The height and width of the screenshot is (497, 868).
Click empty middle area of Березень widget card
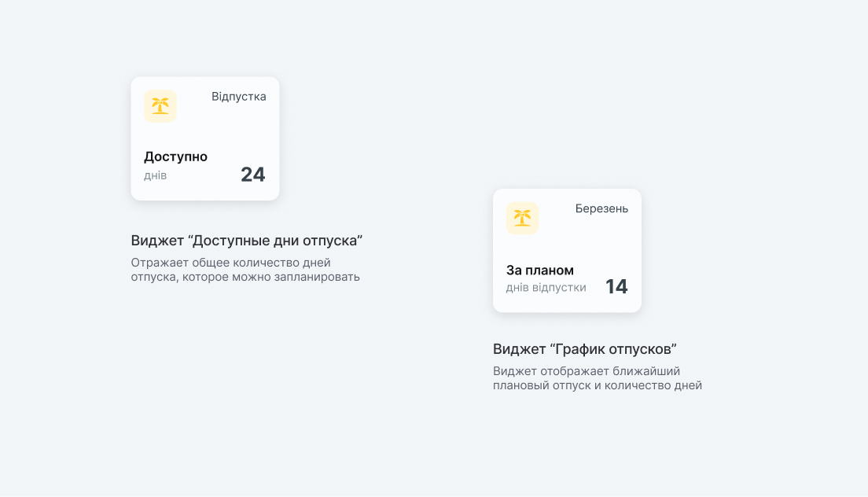(x=568, y=245)
